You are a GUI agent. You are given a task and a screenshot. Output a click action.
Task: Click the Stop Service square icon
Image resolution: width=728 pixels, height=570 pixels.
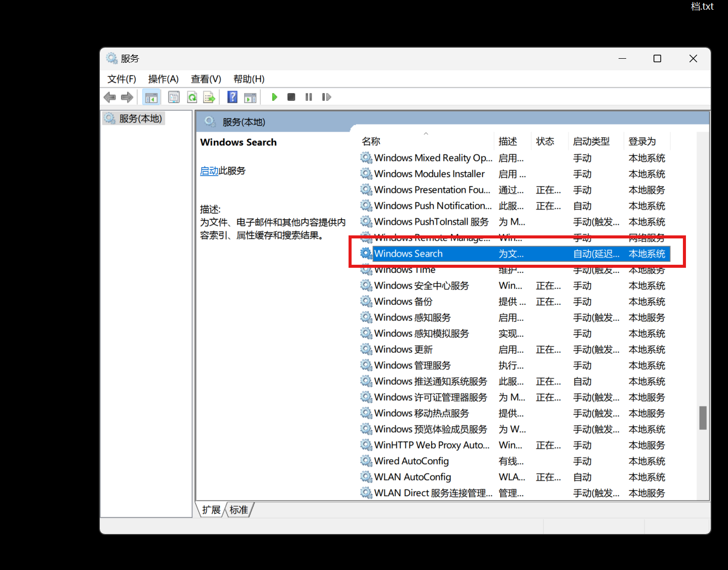[x=291, y=97]
